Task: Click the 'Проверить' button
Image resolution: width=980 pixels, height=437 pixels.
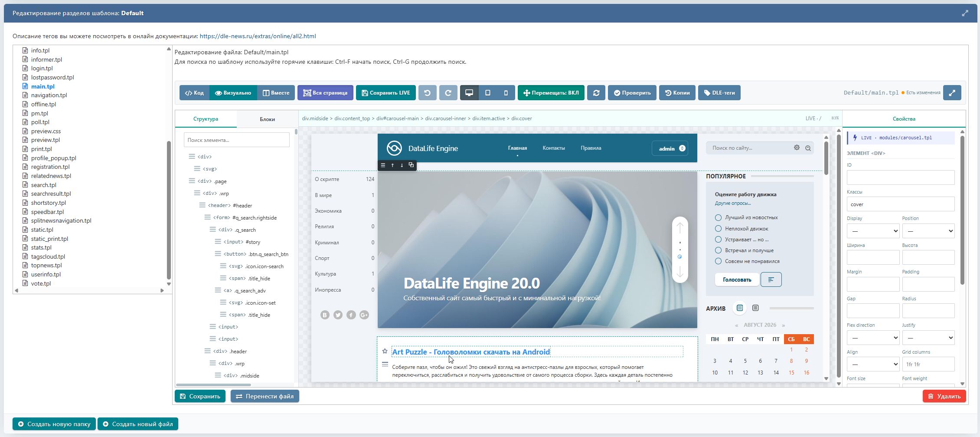Action: [632, 93]
